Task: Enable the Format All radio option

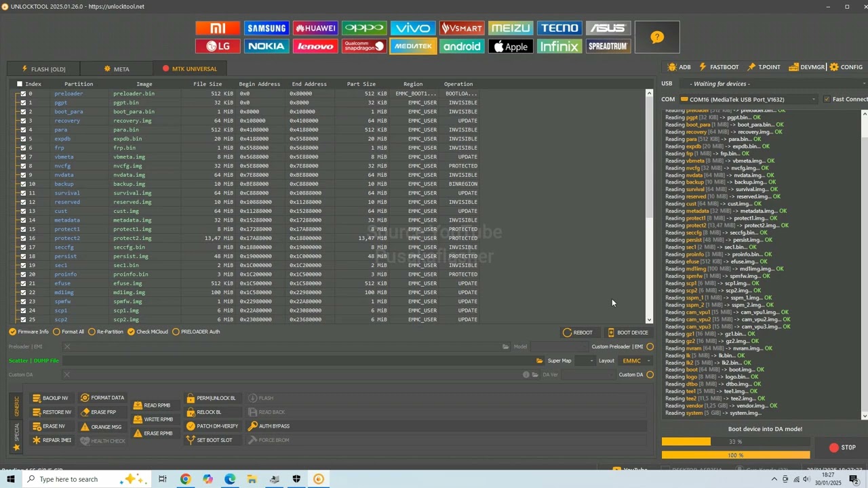Action: point(68,332)
